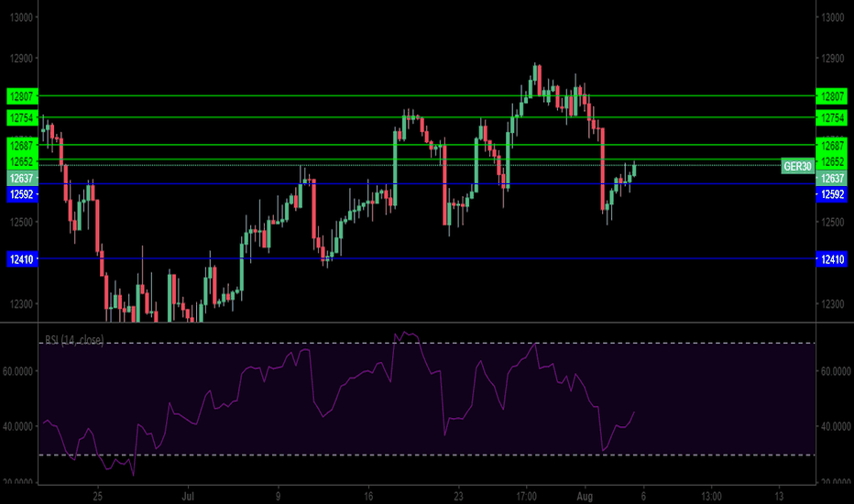Image resolution: width=854 pixels, height=504 pixels.
Task: Click the '6' date on the time axis
Action: (x=643, y=497)
